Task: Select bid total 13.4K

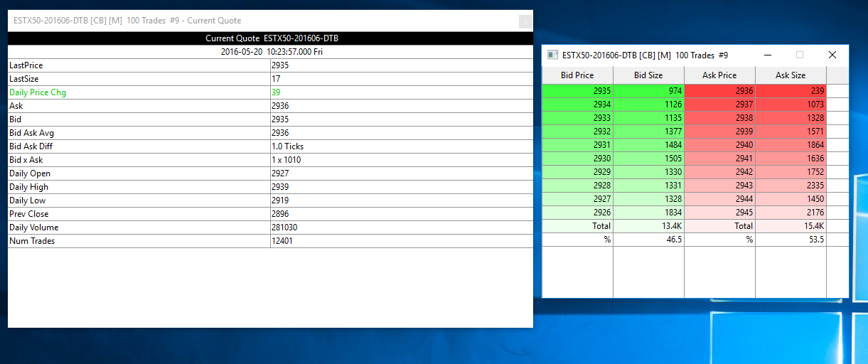Action: [x=648, y=226]
